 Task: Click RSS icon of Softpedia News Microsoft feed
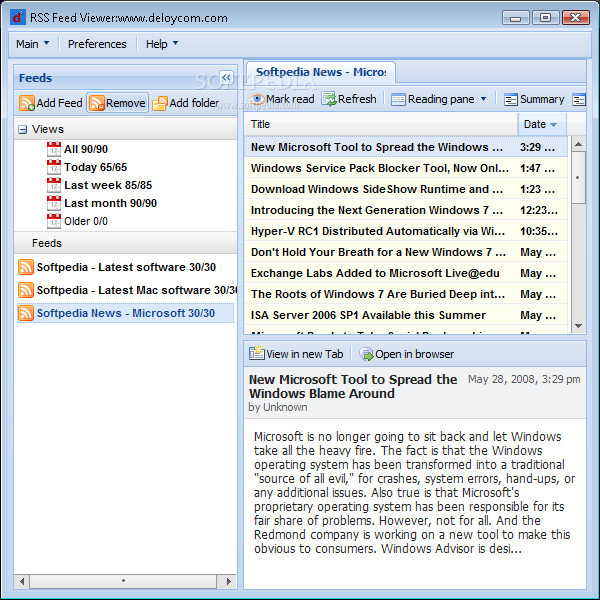(26, 313)
